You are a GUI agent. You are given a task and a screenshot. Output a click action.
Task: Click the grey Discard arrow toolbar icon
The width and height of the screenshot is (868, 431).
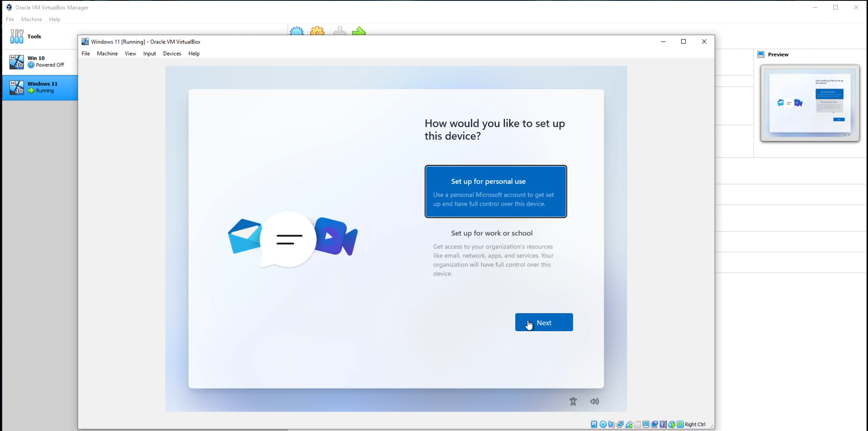(x=340, y=31)
